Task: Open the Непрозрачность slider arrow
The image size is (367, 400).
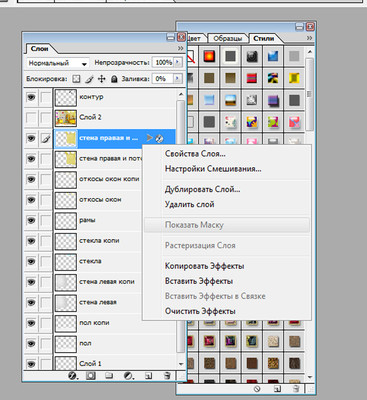Action: click(178, 62)
